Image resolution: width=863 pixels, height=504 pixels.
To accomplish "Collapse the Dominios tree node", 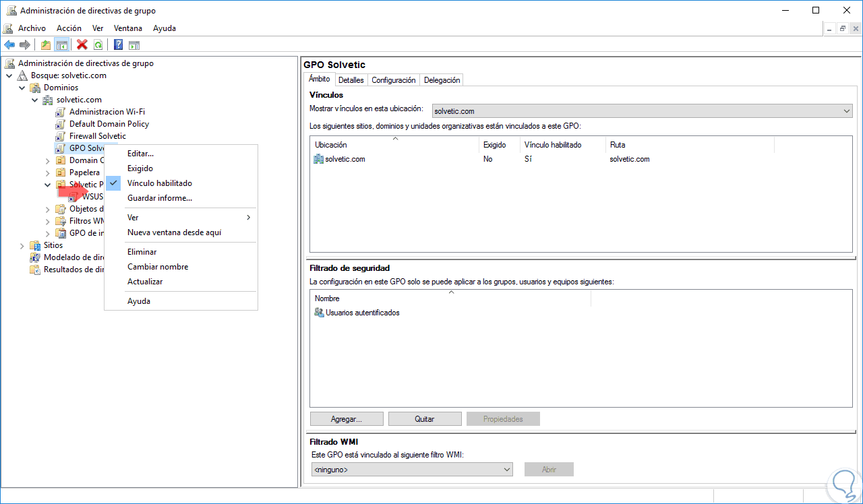I will [22, 88].
